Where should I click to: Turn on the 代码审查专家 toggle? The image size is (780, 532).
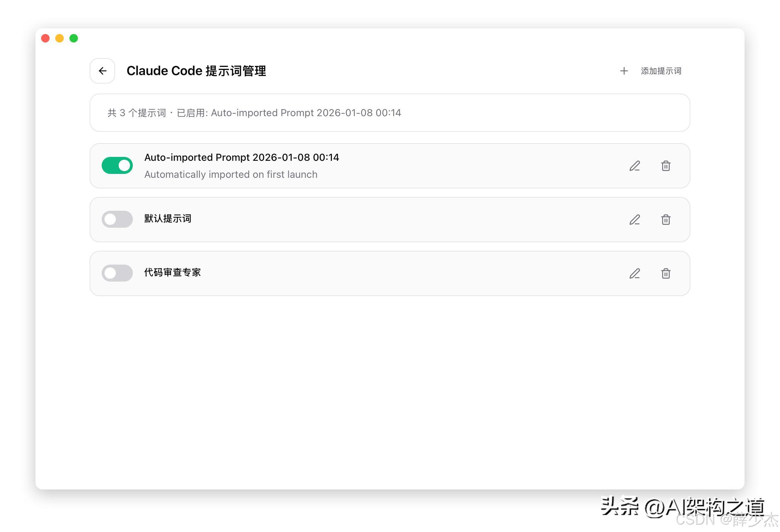coord(117,273)
